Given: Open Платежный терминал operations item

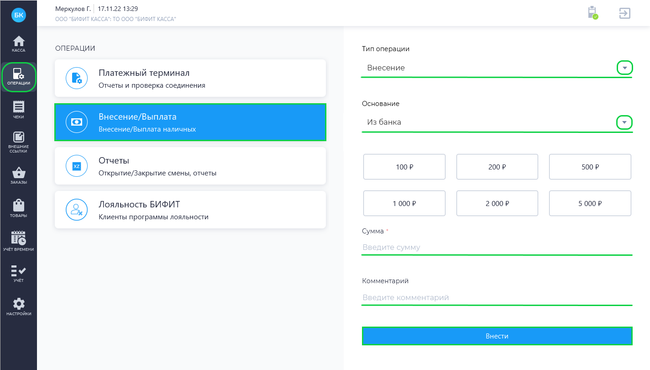Looking at the screenshot, I should click(x=190, y=78).
